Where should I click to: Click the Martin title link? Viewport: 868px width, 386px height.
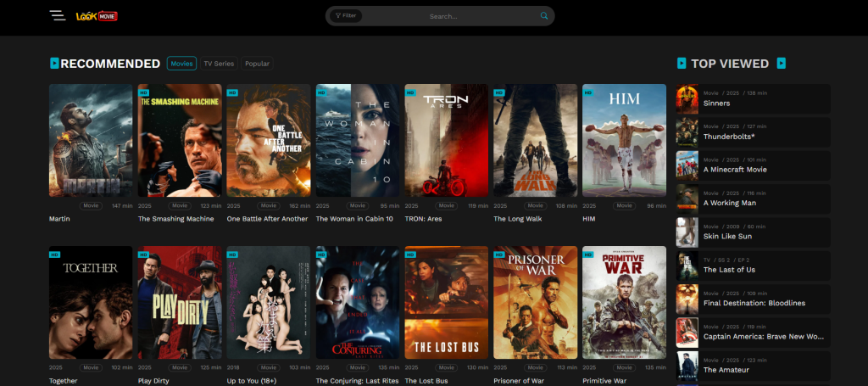pyautogui.click(x=59, y=219)
